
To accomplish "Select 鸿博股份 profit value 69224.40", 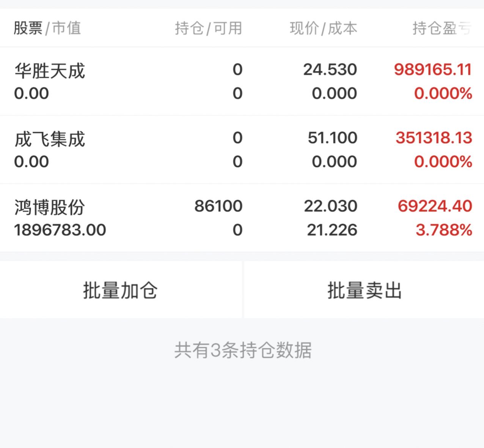I will pyautogui.click(x=435, y=206).
